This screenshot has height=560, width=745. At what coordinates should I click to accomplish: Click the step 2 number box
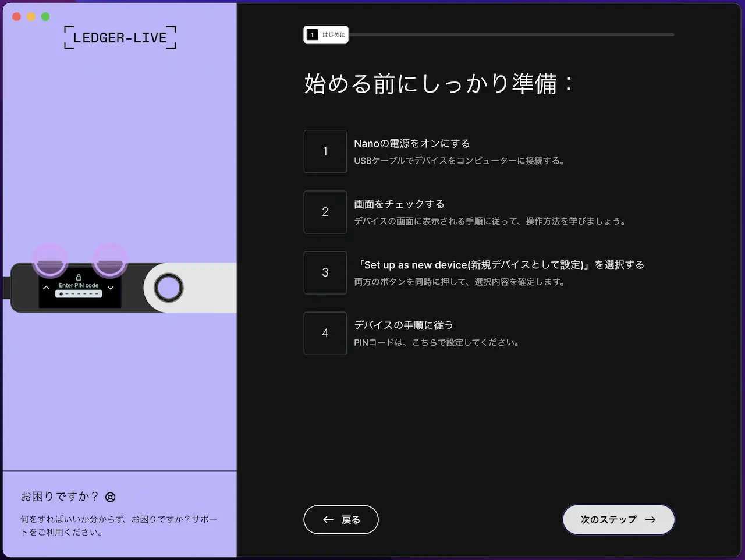tap(325, 212)
